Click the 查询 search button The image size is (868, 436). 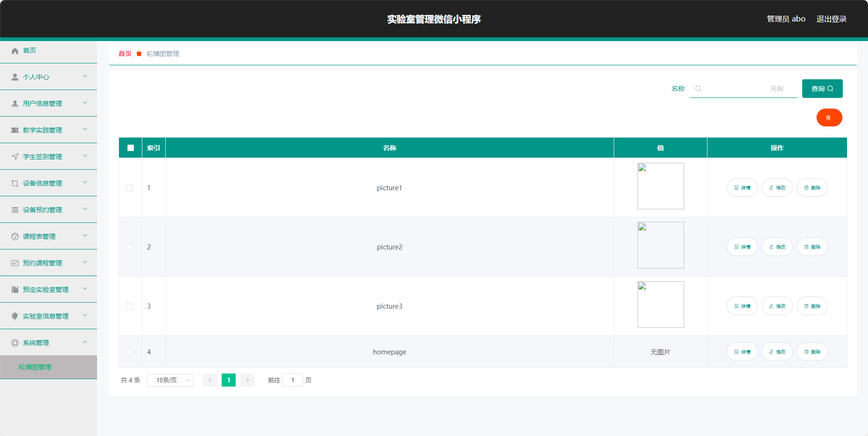[822, 89]
